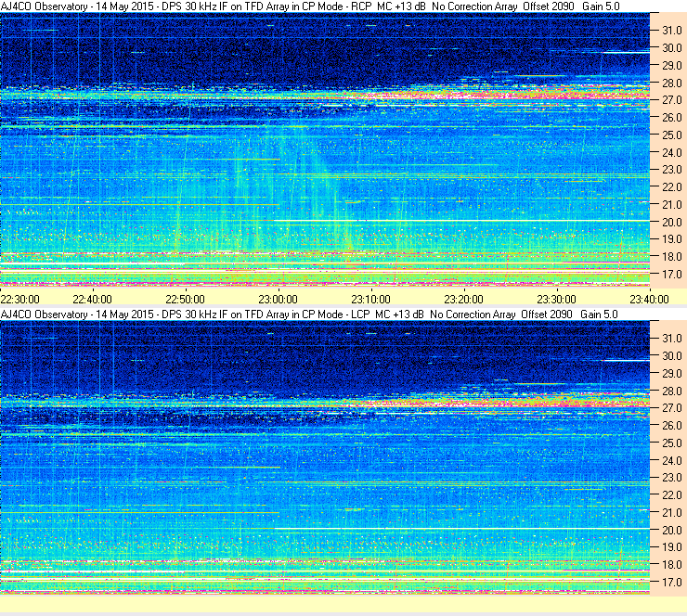Image resolution: width=687 pixels, height=616 pixels.
Task: Pick the 18.0 axis value in LCP panel
Action: click(671, 564)
